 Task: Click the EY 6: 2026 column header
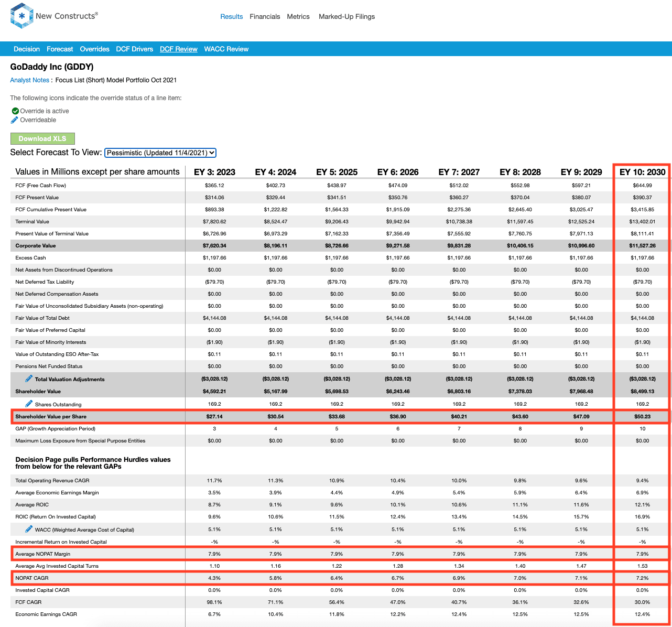(398, 172)
